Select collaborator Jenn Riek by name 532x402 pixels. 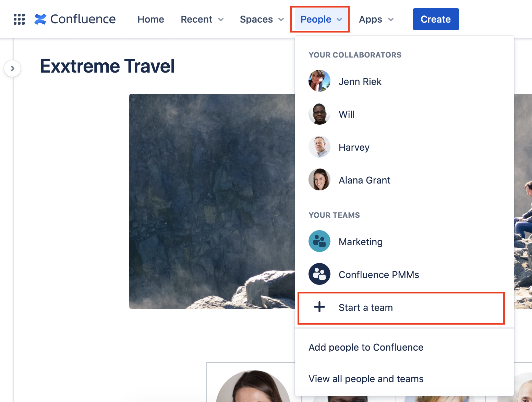(x=360, y=81)
